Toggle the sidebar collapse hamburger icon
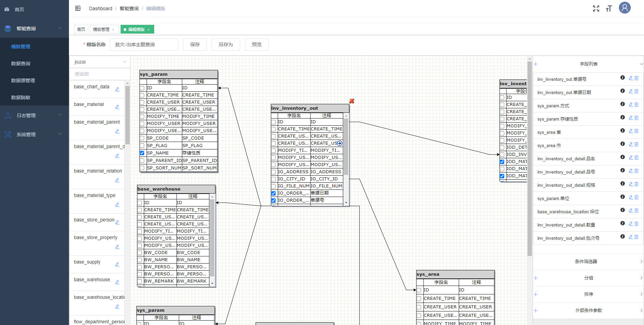Screen dimensions: 644x325 [x=78, y=8]
